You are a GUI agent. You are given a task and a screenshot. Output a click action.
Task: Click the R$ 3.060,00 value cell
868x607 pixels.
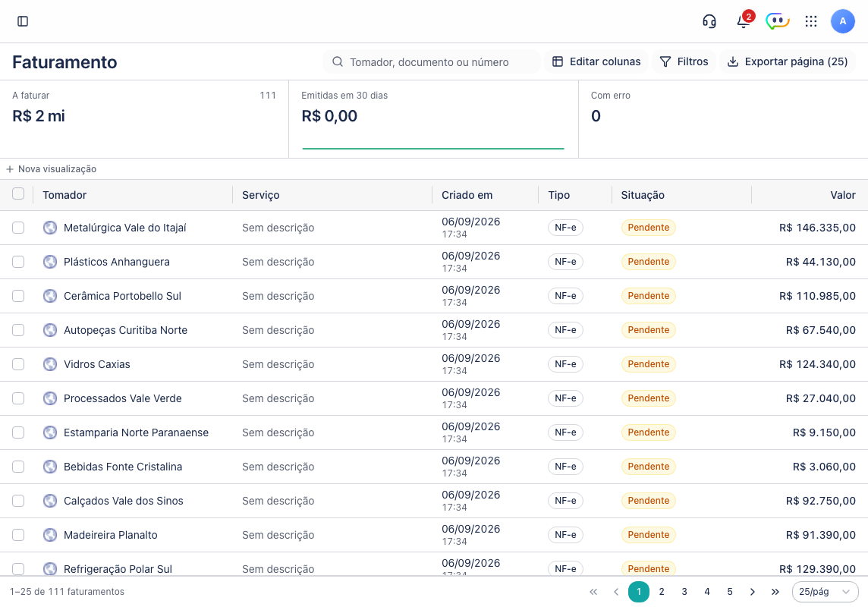[824, 467]
